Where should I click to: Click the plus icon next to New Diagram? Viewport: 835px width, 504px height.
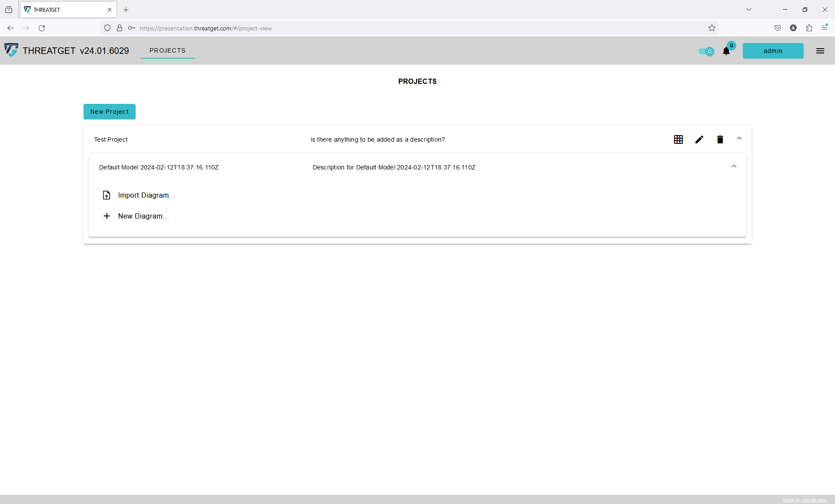click(107, 216)
